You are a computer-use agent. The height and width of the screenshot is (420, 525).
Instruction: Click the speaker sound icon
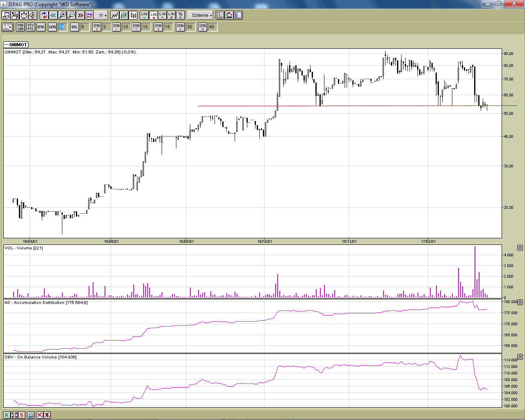33,15
